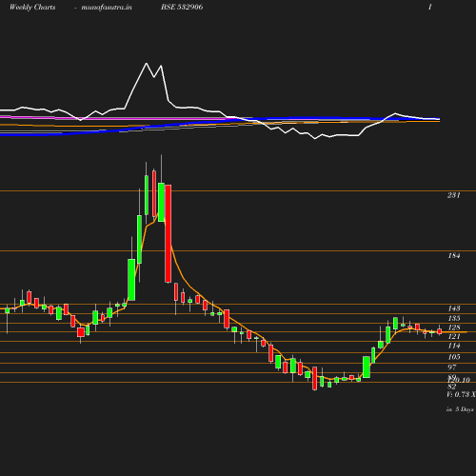The height and width of the screenshot is (476, 476).
Task: Click the 128 price level label
Action: pyautogui.click(x=454, y=327)
